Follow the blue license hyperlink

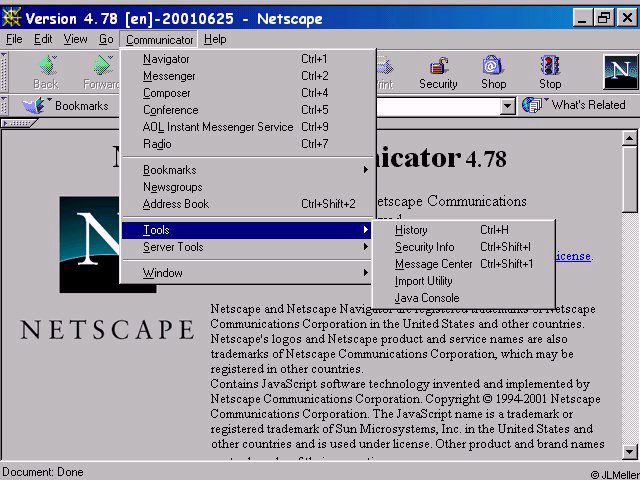tap(573, 256)
